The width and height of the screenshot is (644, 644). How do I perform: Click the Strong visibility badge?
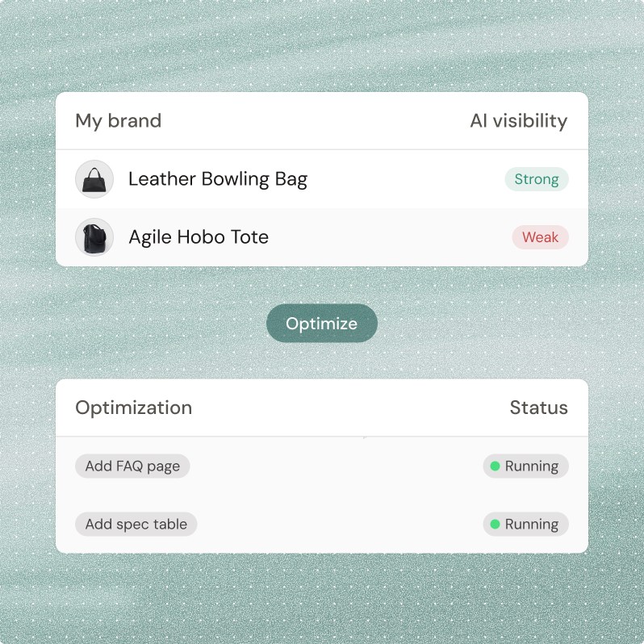(537, 179)
